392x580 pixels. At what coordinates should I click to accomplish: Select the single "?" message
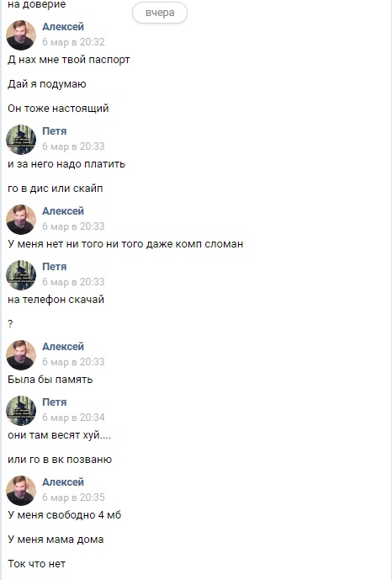point(10,323)
